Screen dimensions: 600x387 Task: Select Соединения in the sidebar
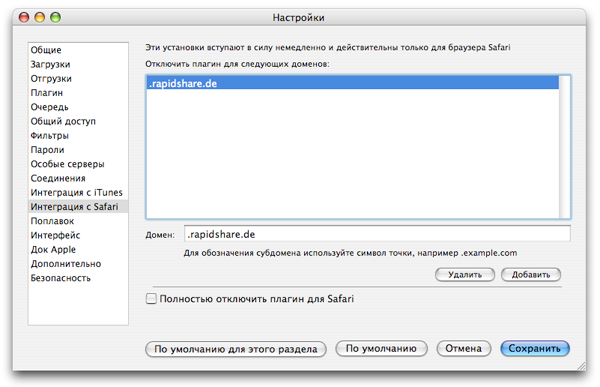point(78,178)
